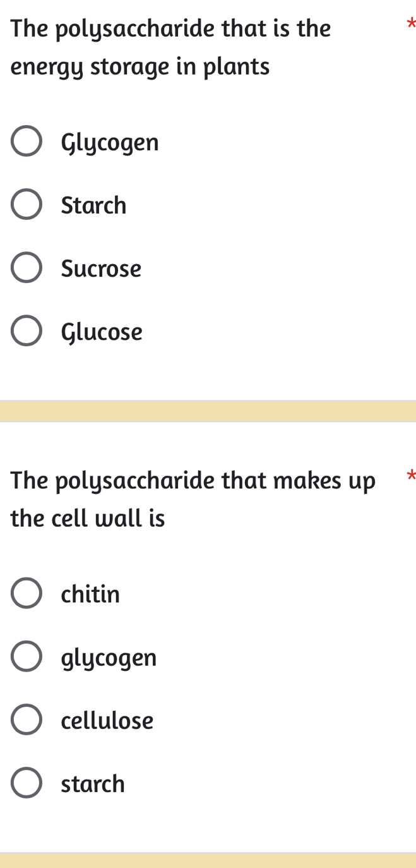Click the Glucose answer text
The image size is (416, 868).
[x=102, y=330]
